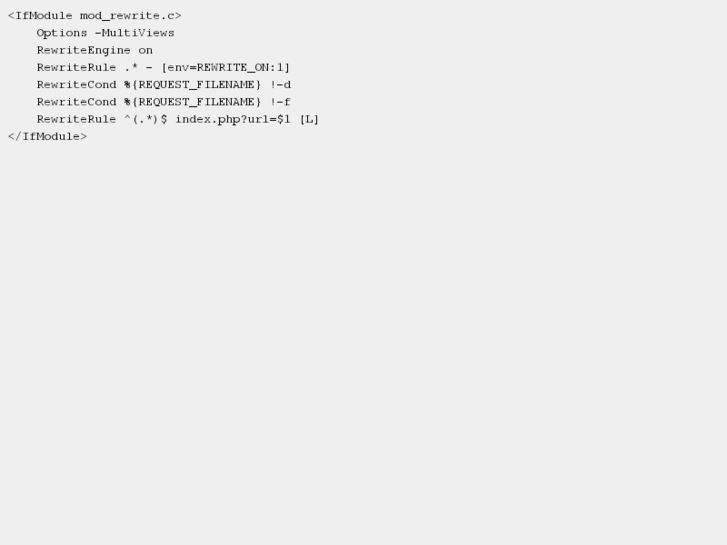
Task: Click the opening <IfModule tag text
Action: click(40, 16)
